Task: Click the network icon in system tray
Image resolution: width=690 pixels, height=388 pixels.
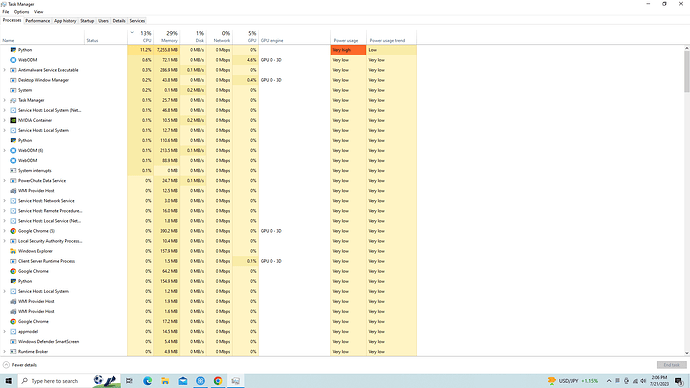Action: click(635, 381)
